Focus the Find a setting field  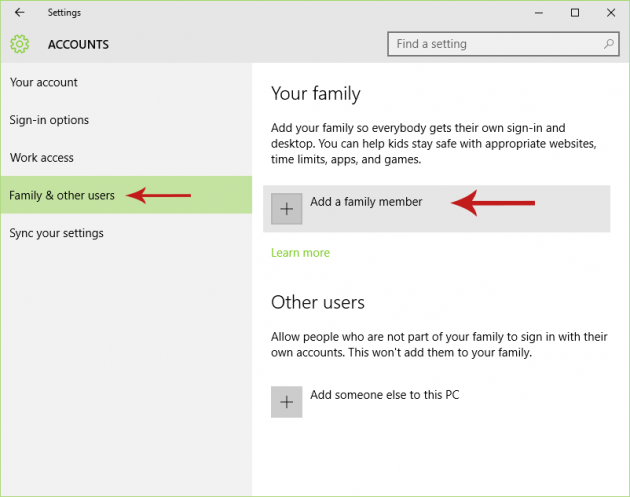495,44
